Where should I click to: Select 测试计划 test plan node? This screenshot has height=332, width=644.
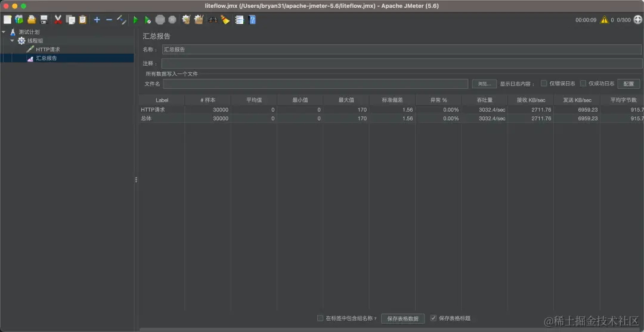click(29, 32)
